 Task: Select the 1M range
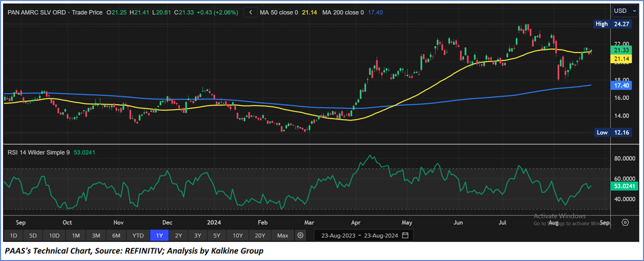click(x=76, y=235)
